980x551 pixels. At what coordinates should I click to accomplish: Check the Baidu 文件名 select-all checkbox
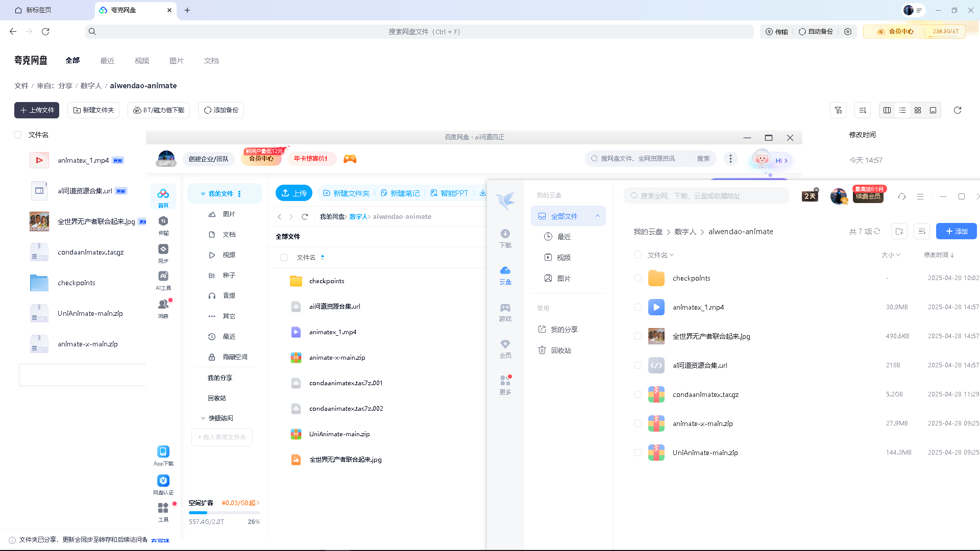[x=284, y=258]
